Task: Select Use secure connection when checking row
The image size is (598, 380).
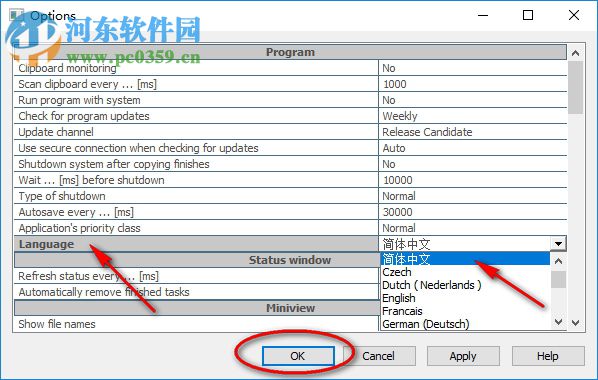Action: [x=196, y=148]
